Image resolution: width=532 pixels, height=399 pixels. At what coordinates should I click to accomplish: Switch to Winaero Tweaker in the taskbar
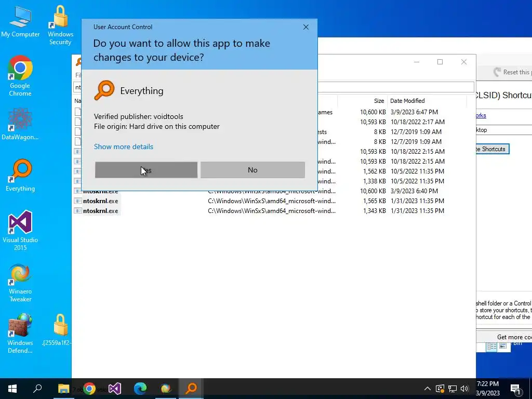point(166,389)
